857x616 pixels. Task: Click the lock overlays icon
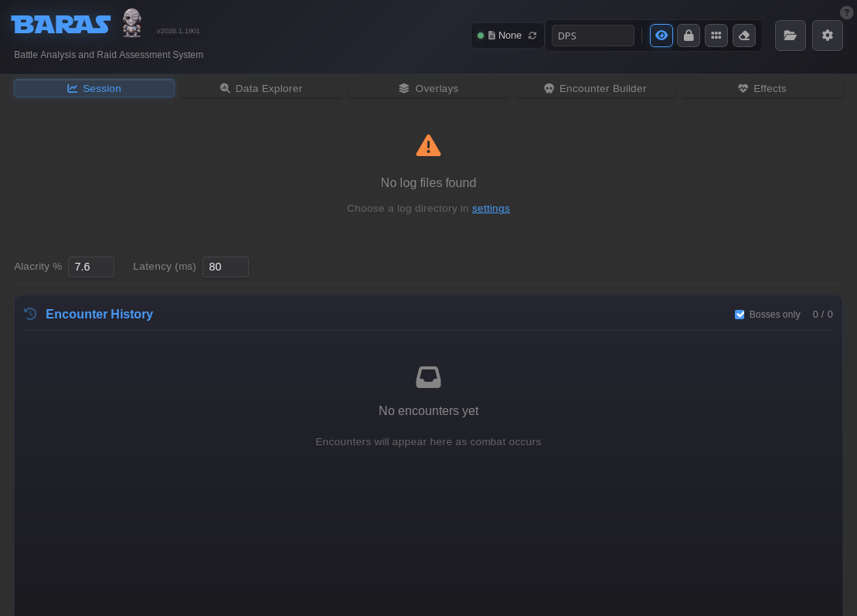[689, 36]
